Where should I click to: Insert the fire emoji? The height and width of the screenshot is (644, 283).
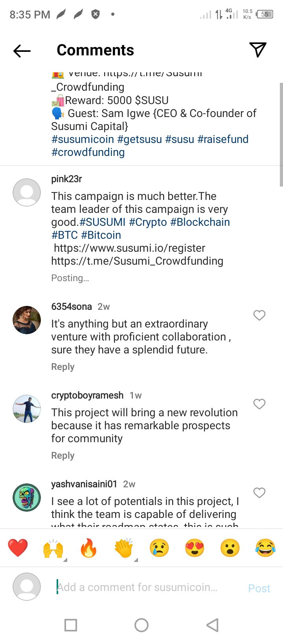pos(88,548)
